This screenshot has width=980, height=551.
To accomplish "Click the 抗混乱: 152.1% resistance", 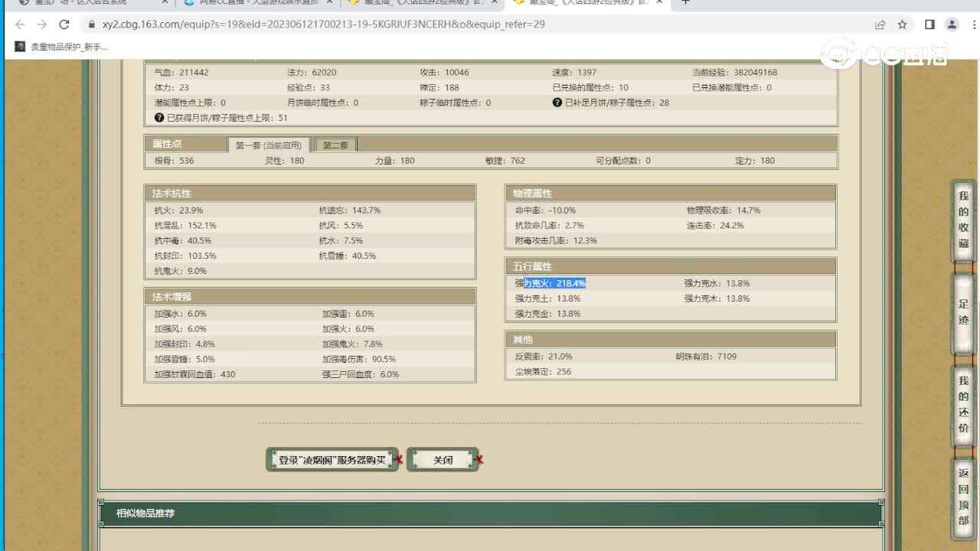I will pyautogui.click(x=185, y=226).
